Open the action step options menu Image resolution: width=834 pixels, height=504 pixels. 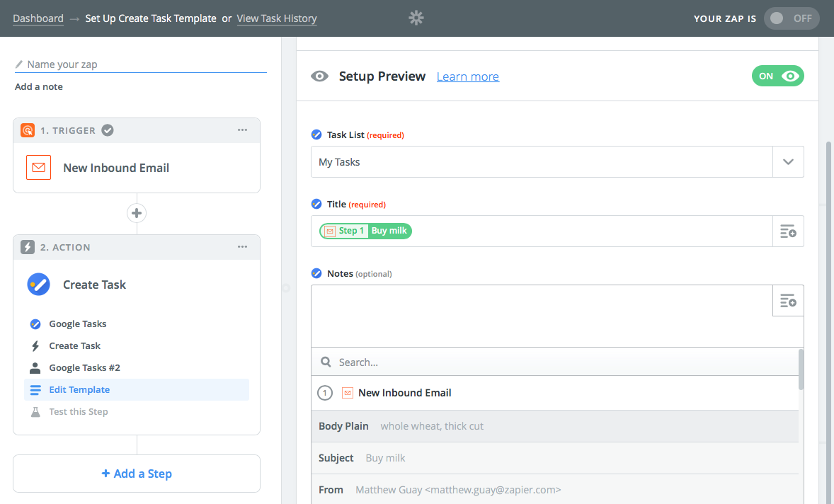click(x=243, y=247)
